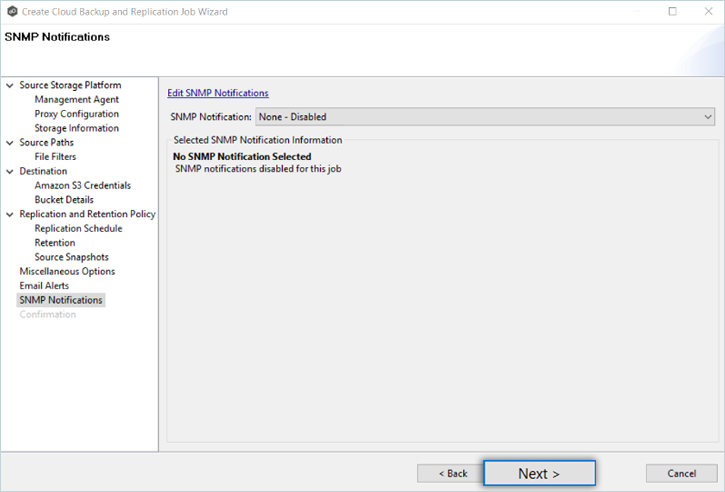Collapse the Source Paths tree node
This screenshot has width=725, height=492.
pos(10,143)
